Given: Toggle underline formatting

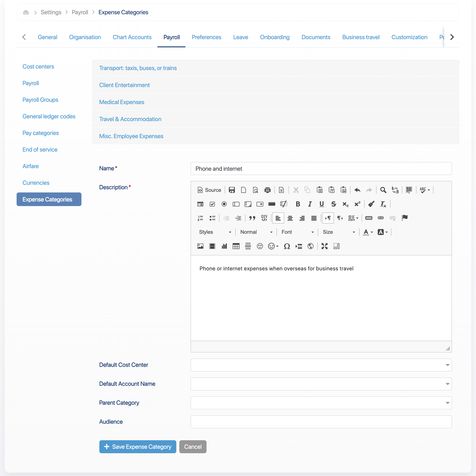Looking at the screenshot, I should pyautogui.click(x=321, y=204).
